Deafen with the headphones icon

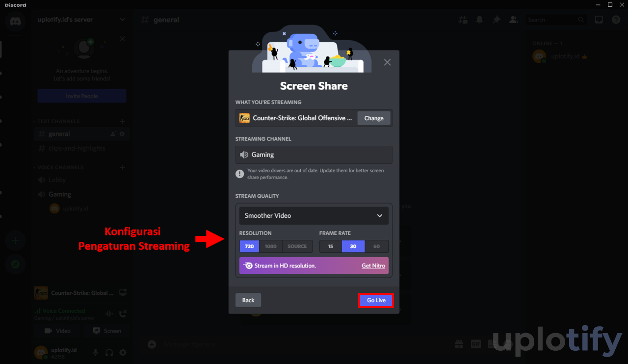point(109,352)
